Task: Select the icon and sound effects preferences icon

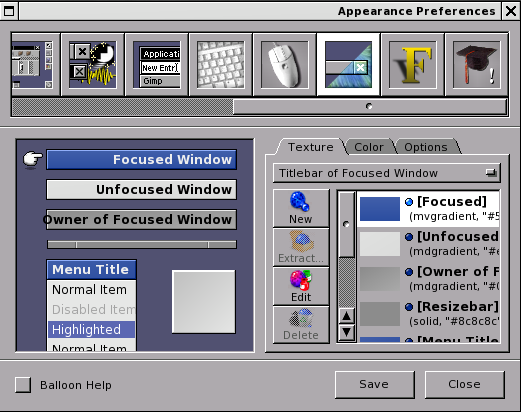Action: 93,64
